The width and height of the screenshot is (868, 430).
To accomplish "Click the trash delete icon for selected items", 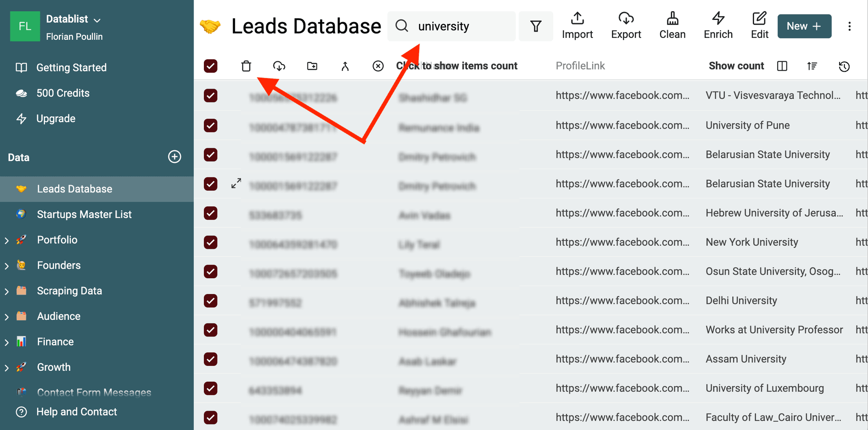I will pos(246,66).
